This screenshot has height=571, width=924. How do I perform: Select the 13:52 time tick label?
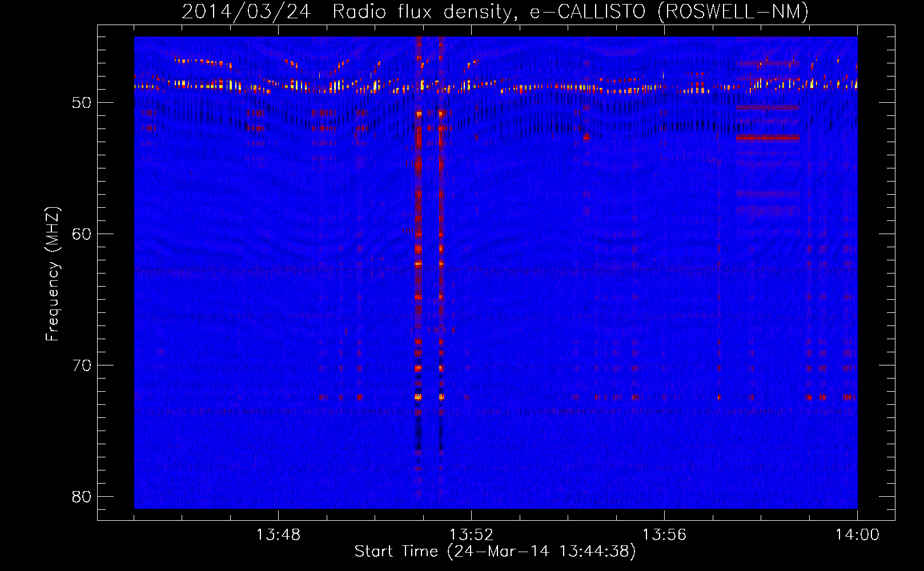(471, 535)
